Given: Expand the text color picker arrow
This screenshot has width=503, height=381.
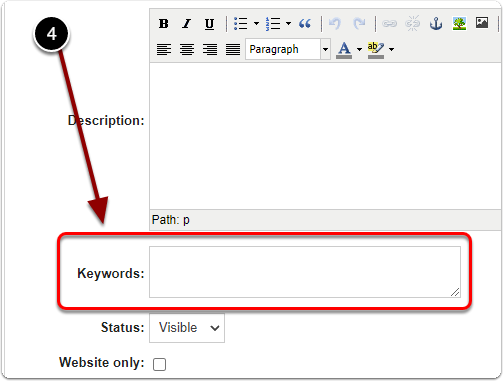Looking at the screenshot, I should (359, 50).
